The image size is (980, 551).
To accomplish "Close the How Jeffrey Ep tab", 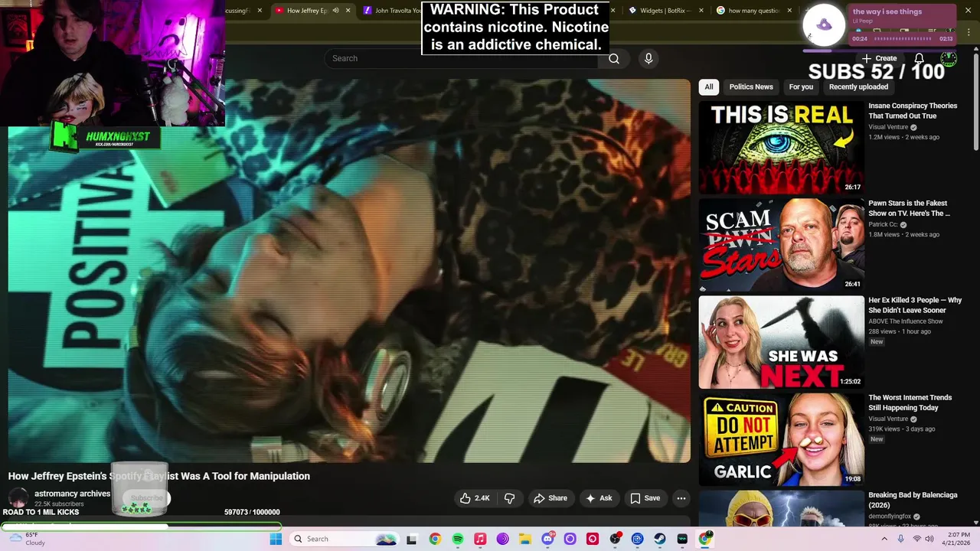I will tap(348, 11).
